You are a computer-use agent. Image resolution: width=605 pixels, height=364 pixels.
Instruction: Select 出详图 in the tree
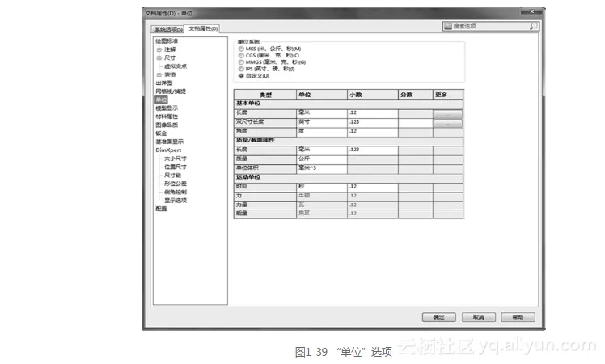coord(164,83)
